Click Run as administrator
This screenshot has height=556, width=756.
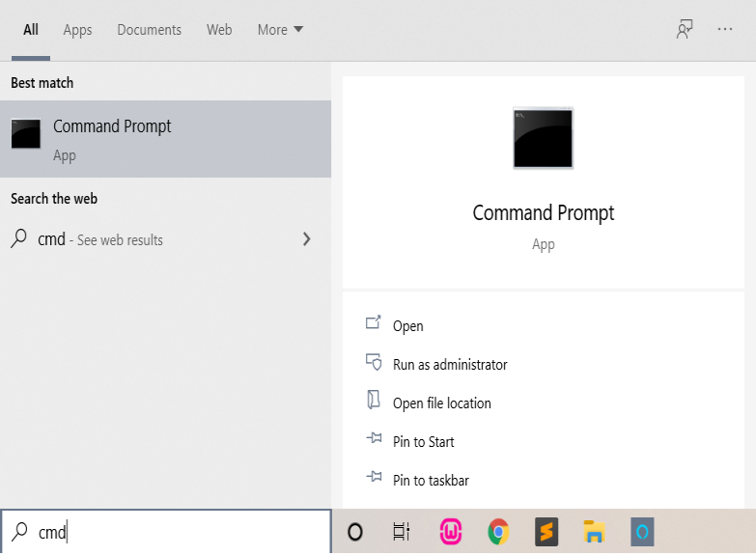pyautogui.click(x=449, y=365)
